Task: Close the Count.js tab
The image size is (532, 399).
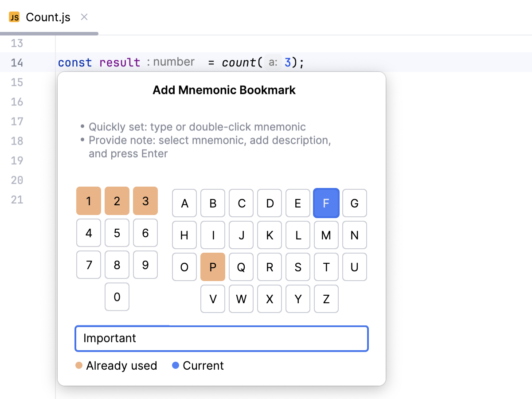Action: 84,17
